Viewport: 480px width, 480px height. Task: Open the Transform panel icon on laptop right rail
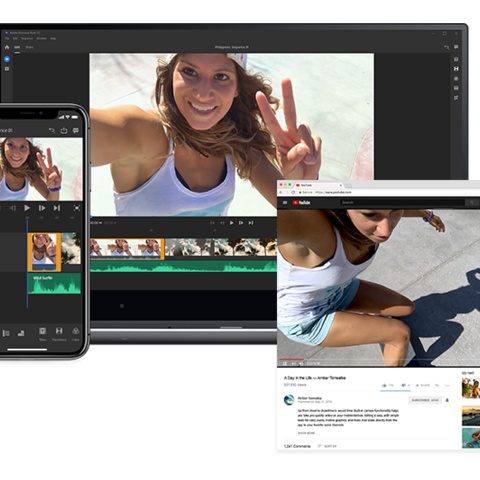pos(456,98)
